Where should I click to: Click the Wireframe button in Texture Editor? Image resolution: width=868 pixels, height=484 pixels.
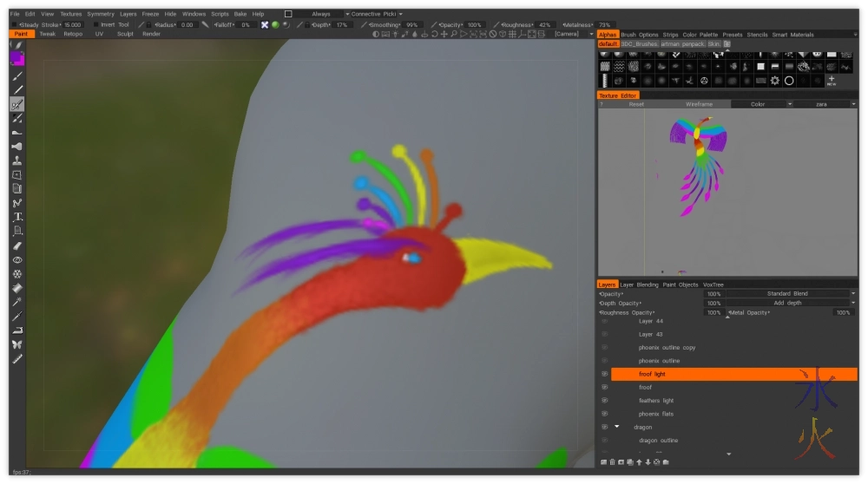(x=699, y=104)
